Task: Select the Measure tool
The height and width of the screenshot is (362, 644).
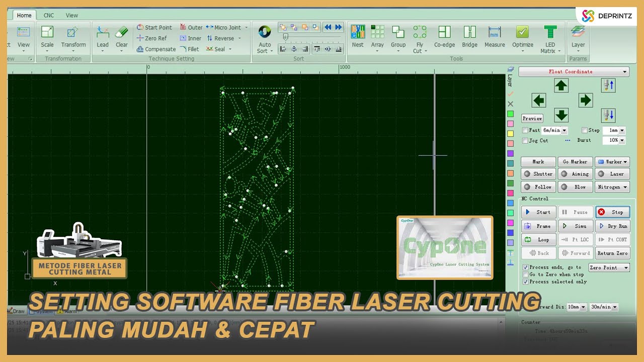Action: 495,36
